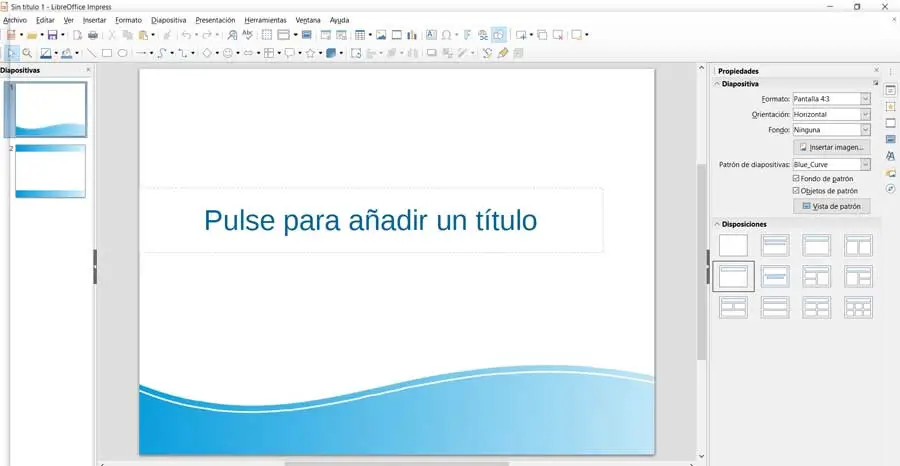Open the Insertar menu
900x466 pixels.
coord(95,20)
